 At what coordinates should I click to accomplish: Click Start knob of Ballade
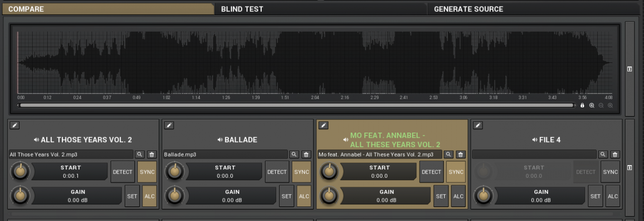[175, 172]
